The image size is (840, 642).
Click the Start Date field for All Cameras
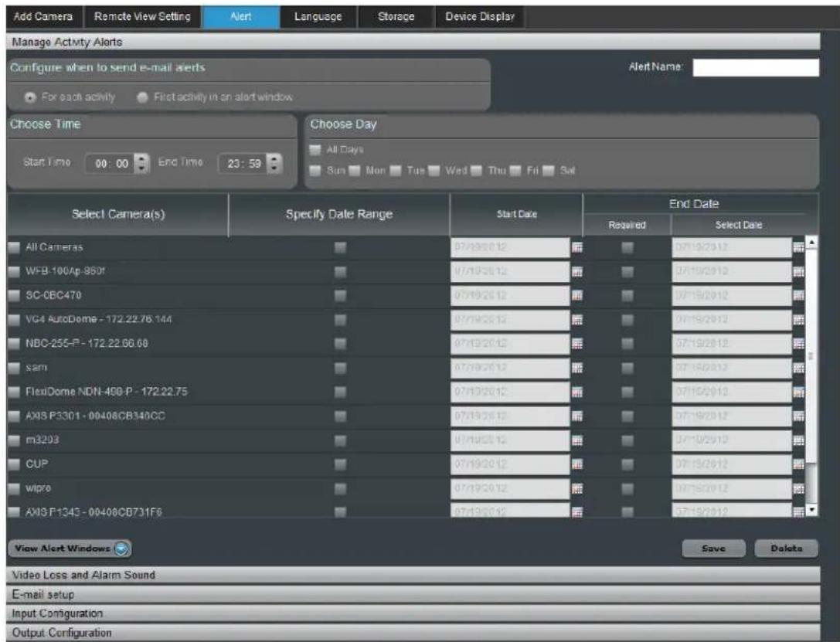511,247
